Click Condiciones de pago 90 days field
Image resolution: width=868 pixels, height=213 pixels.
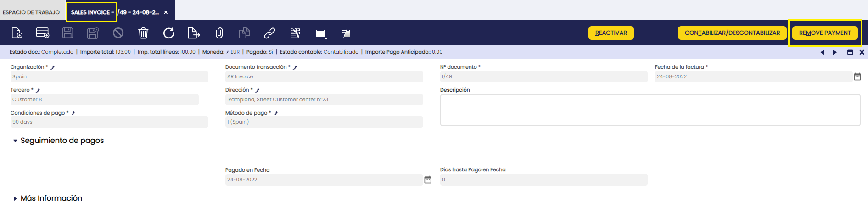pos(109,122)
